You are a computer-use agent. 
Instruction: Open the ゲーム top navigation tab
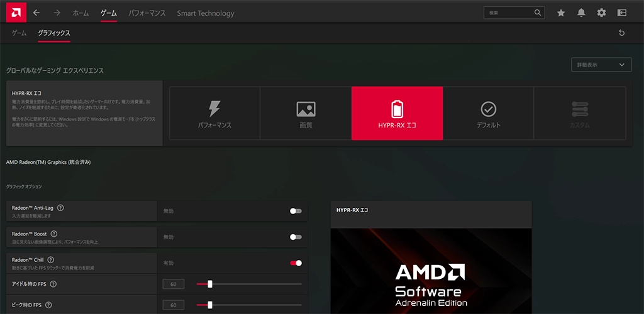coord(108,13)
